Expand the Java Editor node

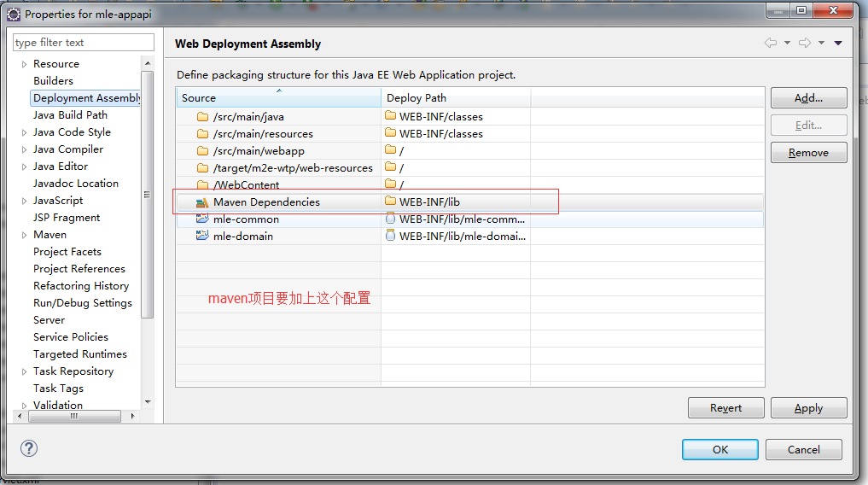pos(24,167)
